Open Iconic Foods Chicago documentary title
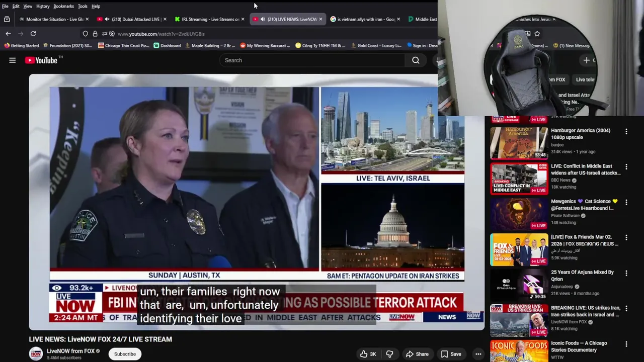Viewport: 644px width, 362px height. click(x=579, y=346)
